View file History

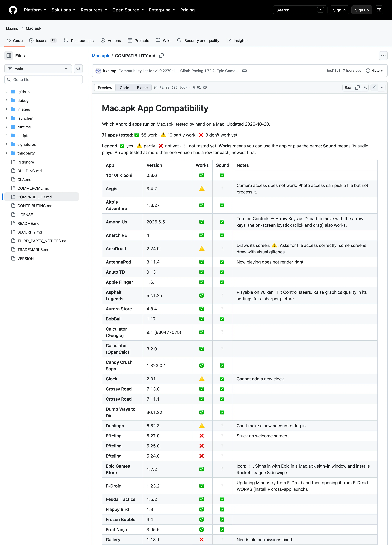374,71
